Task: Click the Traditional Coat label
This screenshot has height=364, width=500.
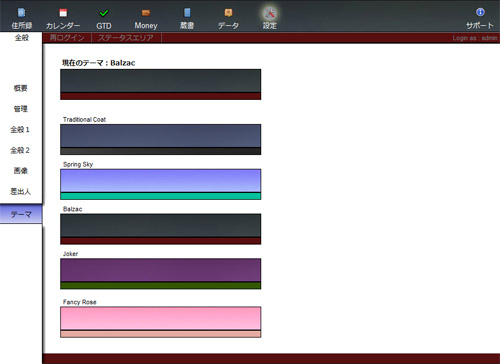Action: (84, 119)
